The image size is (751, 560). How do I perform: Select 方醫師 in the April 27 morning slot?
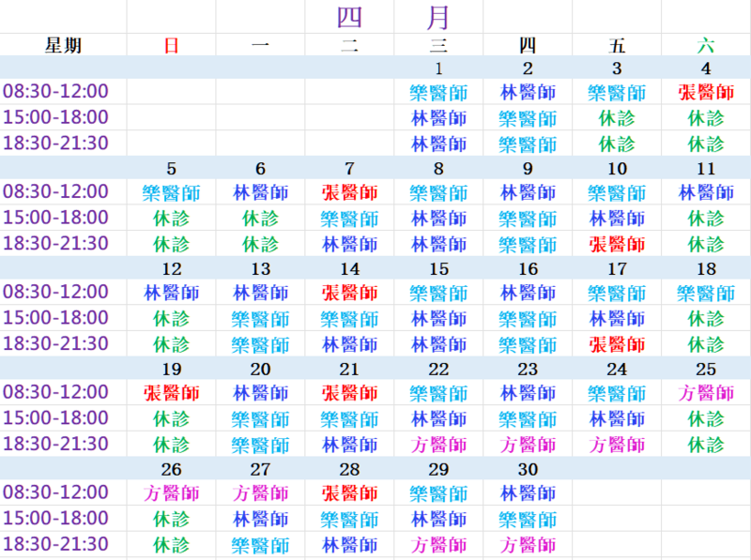(260, 492)
